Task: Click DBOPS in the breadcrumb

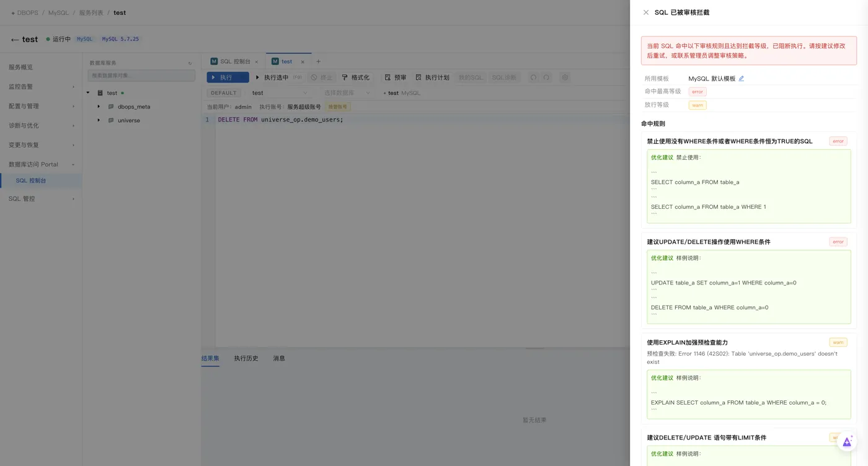Action: (x=27, y=12)
